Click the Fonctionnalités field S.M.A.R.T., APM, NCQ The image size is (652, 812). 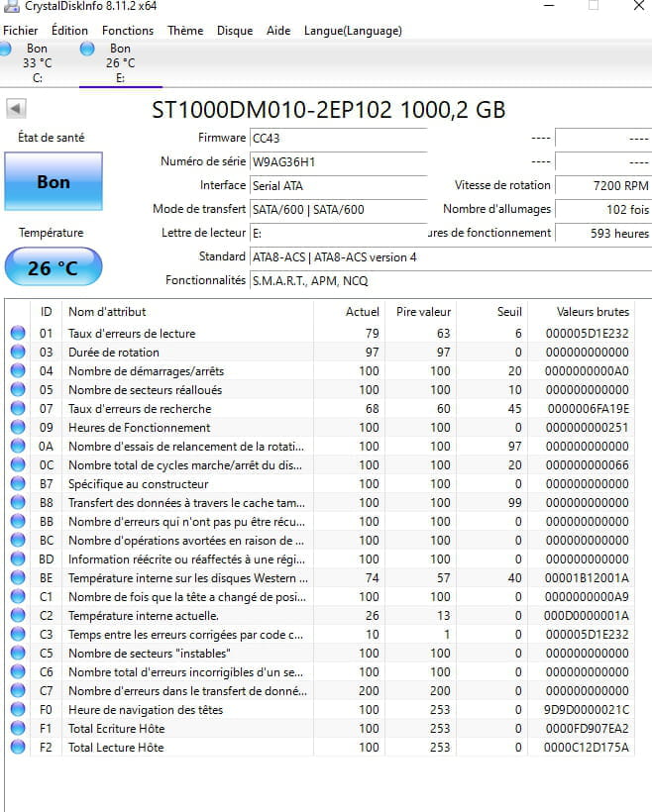451,281
